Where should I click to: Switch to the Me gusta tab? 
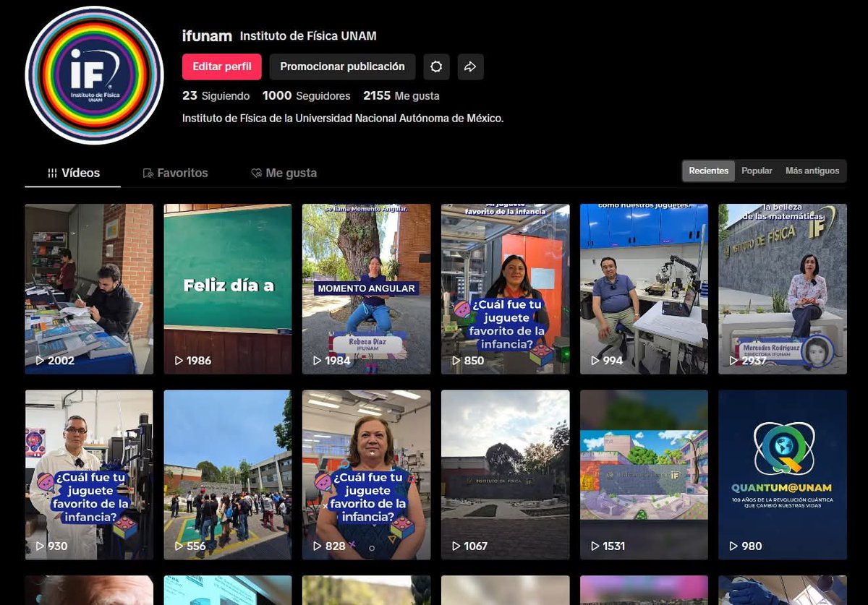tap(284, 173)
